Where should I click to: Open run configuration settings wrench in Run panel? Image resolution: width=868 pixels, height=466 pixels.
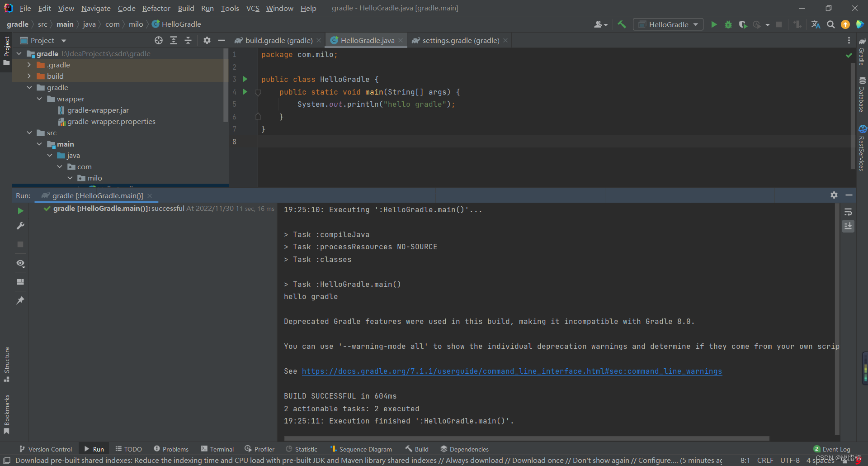click(x=20, y=226)
